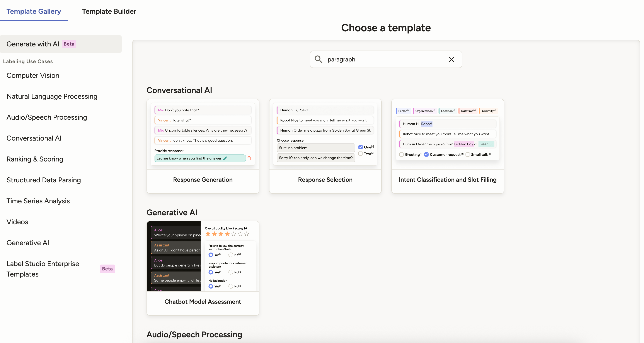Select Generate with AI in the sidebar
644x343 pixels.
(x=32, y=44)
